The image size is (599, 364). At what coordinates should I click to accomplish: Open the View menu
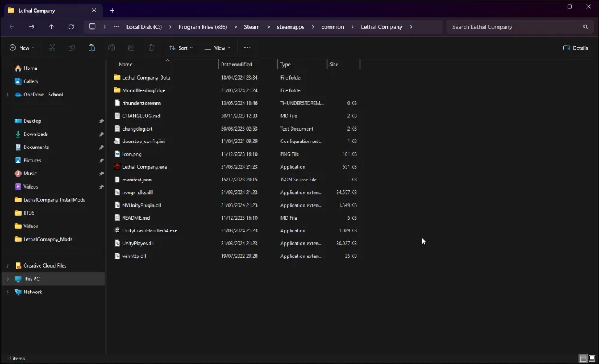click(x=217, y=48)
